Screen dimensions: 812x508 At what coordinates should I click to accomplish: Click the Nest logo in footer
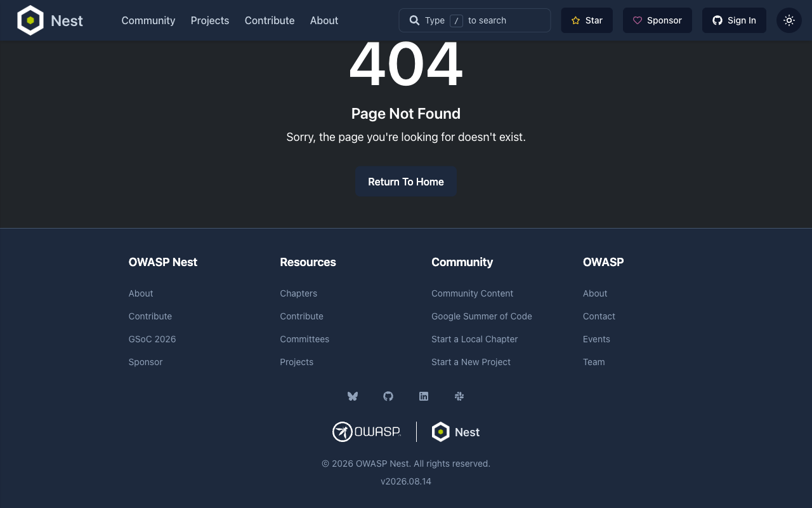[x=455, y=432]
